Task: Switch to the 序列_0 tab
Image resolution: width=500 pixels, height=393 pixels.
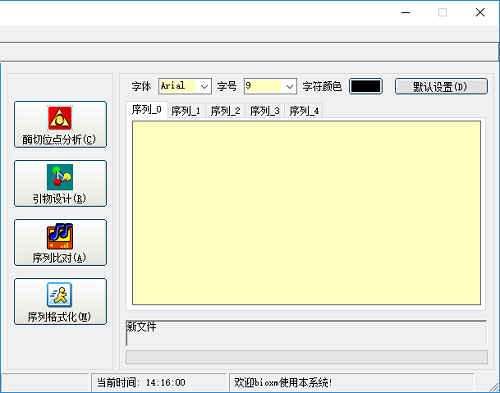Action: (x=147, y=110)
